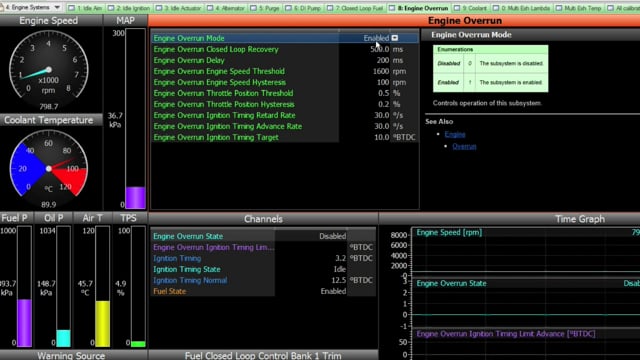Click the MAP panel header

point(126,20)
